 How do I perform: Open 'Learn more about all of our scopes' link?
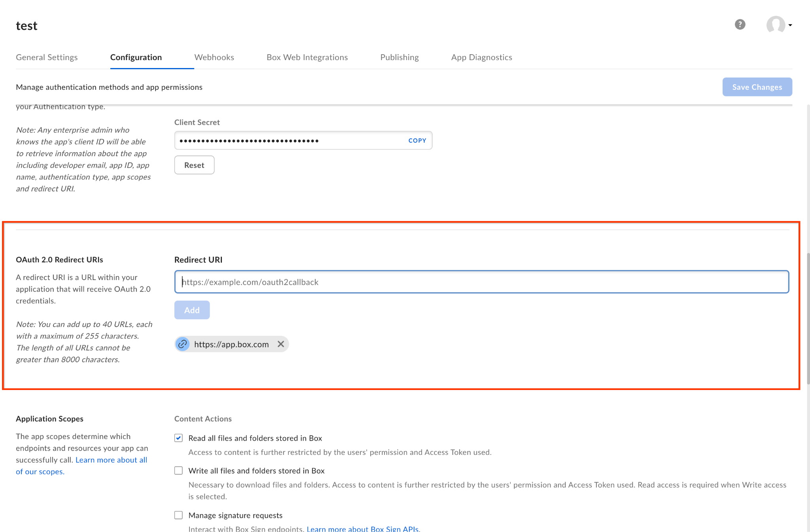(111, 460)
